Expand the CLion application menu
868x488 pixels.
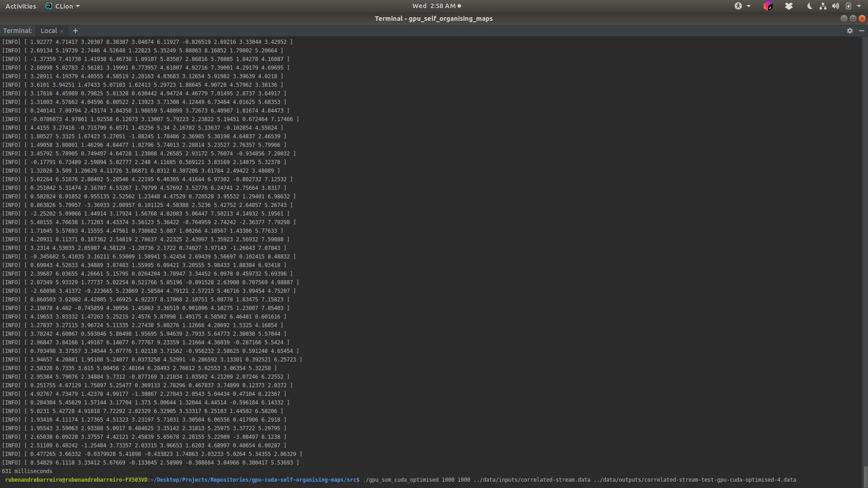(63, 6)
